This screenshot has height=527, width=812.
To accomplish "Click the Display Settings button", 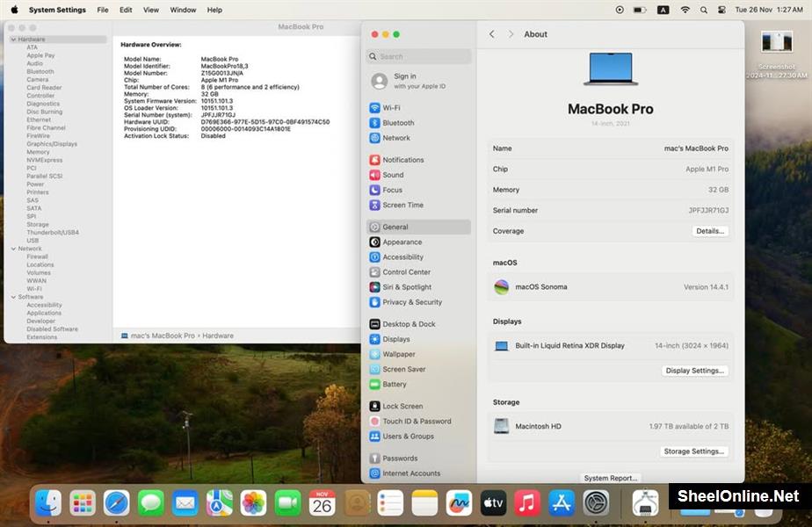I will tap(694, 371).
